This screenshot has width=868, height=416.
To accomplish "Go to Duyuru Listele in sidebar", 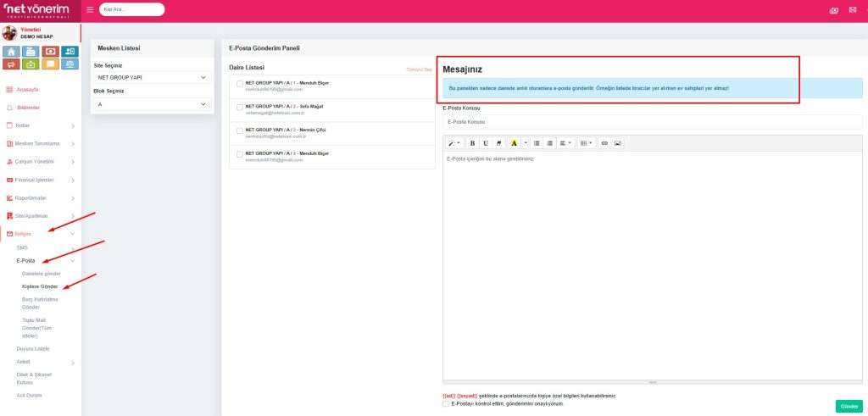I will [x=33, y=348].
